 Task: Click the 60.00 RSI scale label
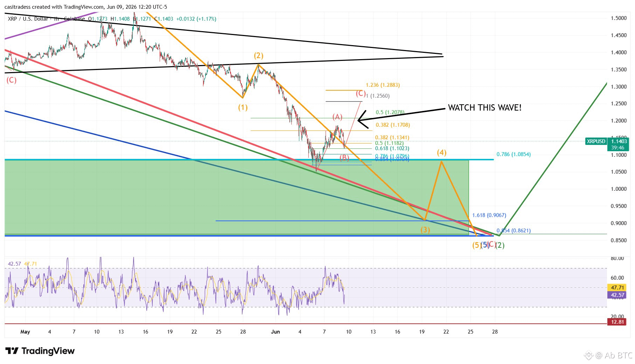coord(617,278)
